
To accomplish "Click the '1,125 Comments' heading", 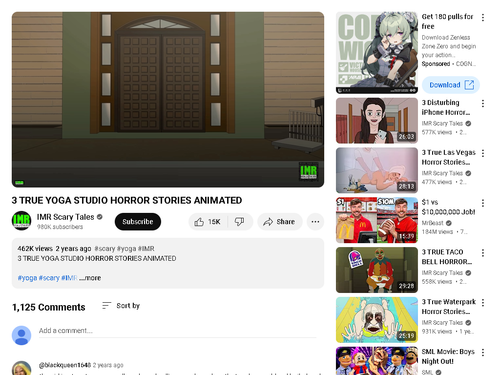I will (49, 307).
